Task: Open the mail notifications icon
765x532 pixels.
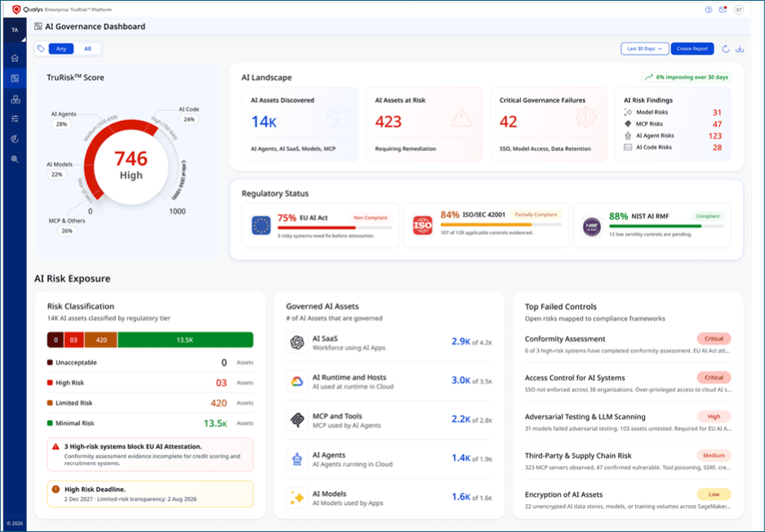Action: [x=723, y=10]
